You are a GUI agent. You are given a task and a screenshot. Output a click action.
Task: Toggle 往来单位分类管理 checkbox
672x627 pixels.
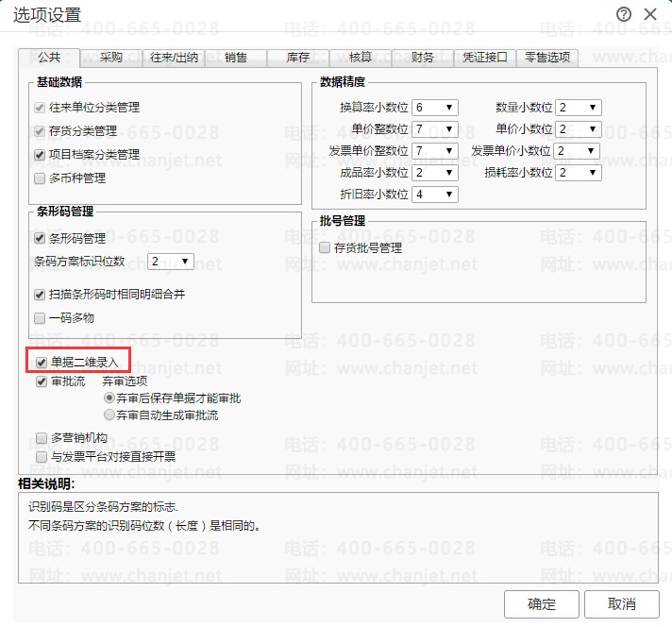coord(40,108)
